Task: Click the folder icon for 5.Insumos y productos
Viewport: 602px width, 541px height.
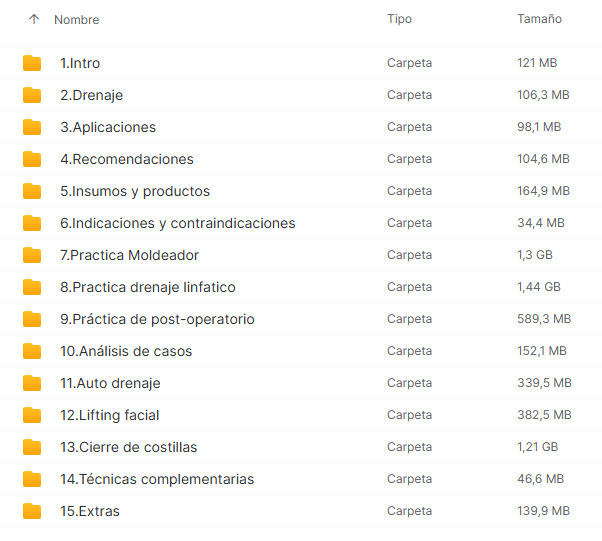Action: pyautogui.click(x=32, y=191)
